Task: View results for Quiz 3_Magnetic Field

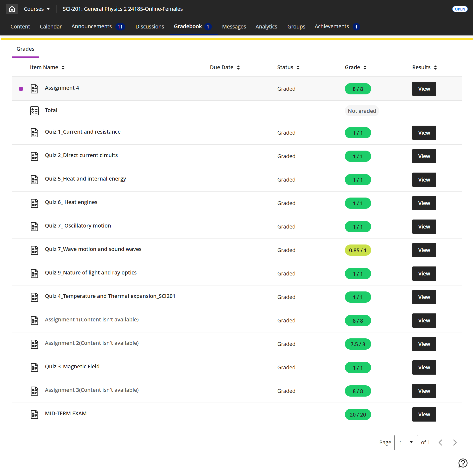Action: (x=424, y=368)
